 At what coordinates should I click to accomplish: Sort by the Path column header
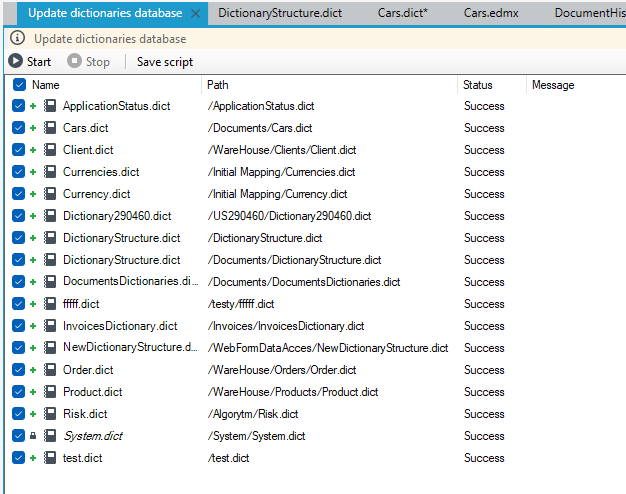point(218,85)
